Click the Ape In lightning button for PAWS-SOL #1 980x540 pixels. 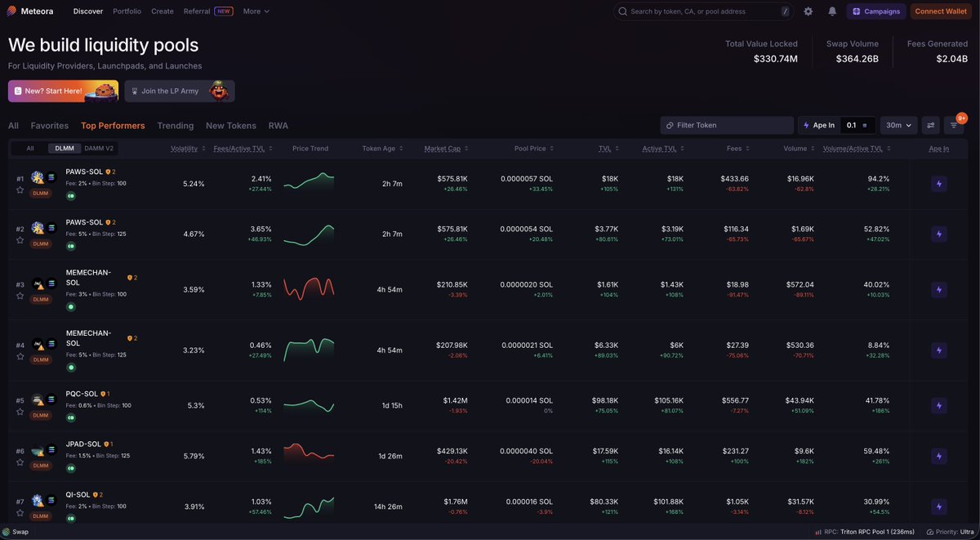click(x=938, y=184)
